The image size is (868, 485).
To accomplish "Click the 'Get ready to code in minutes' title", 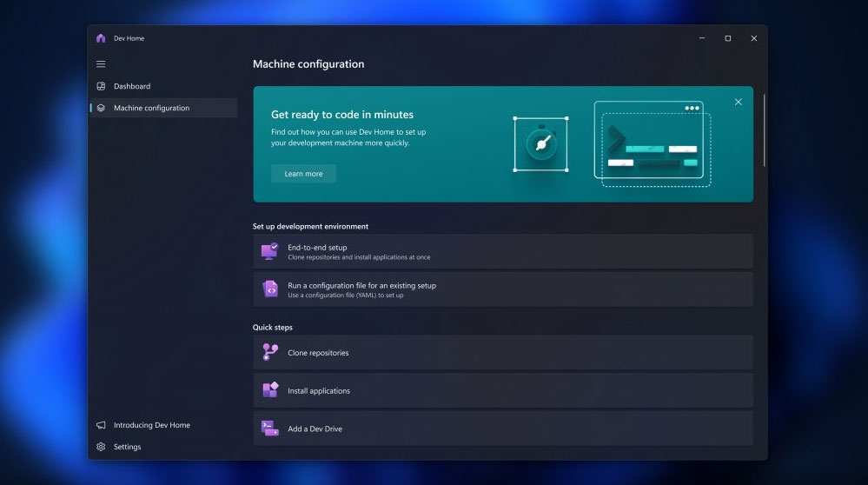I will click(342, 115).
